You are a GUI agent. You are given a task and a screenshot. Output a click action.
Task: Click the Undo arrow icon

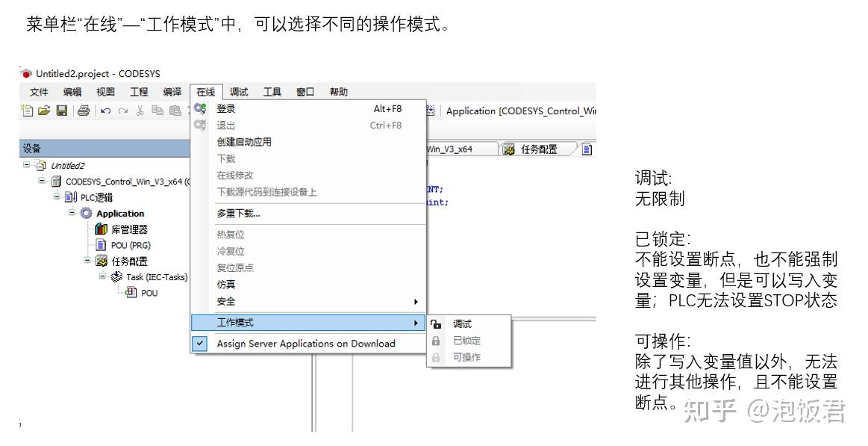pyautogui.click(x=106, y=111)
